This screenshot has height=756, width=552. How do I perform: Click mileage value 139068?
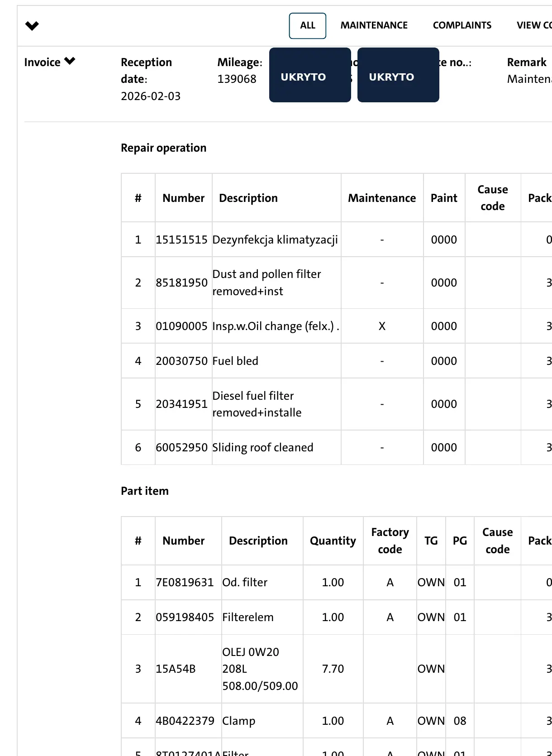(x=237, y=79)
